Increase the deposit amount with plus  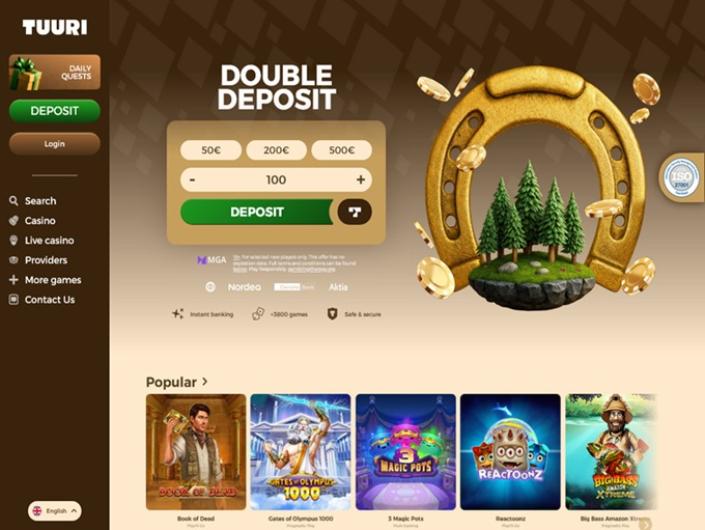coord(361,180)
